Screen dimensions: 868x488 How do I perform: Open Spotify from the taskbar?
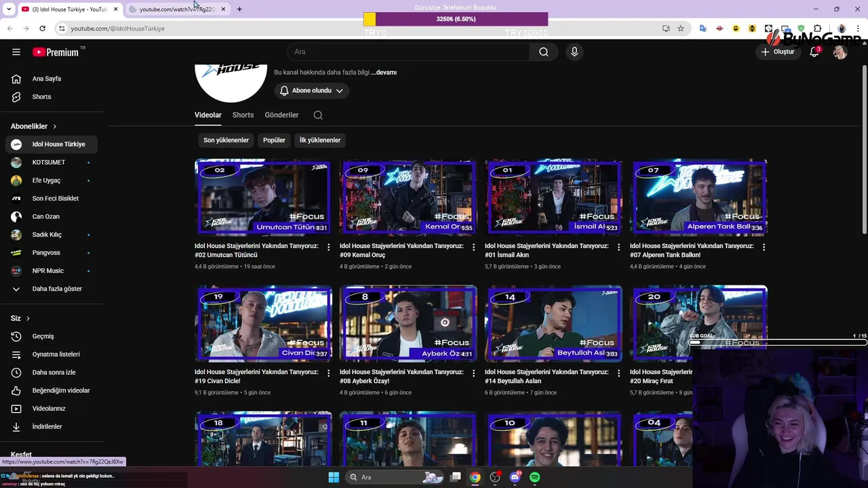(534, 477)
